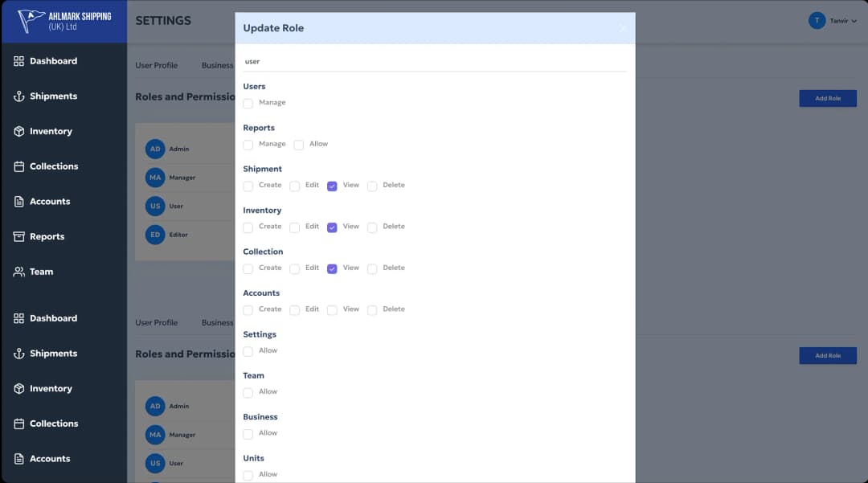Enable Edit permission under Collection

(295, 269)
